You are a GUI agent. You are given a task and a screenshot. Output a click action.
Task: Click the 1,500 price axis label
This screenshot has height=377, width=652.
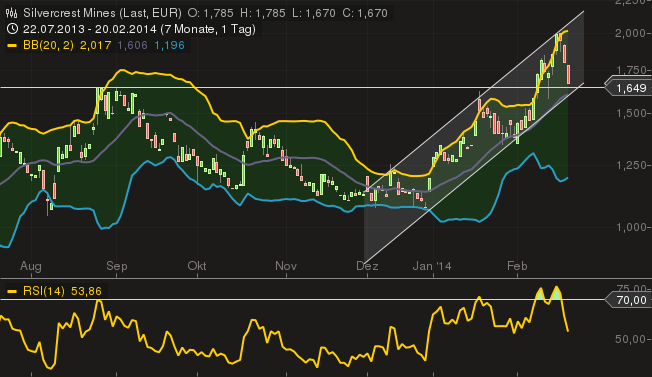631,113
